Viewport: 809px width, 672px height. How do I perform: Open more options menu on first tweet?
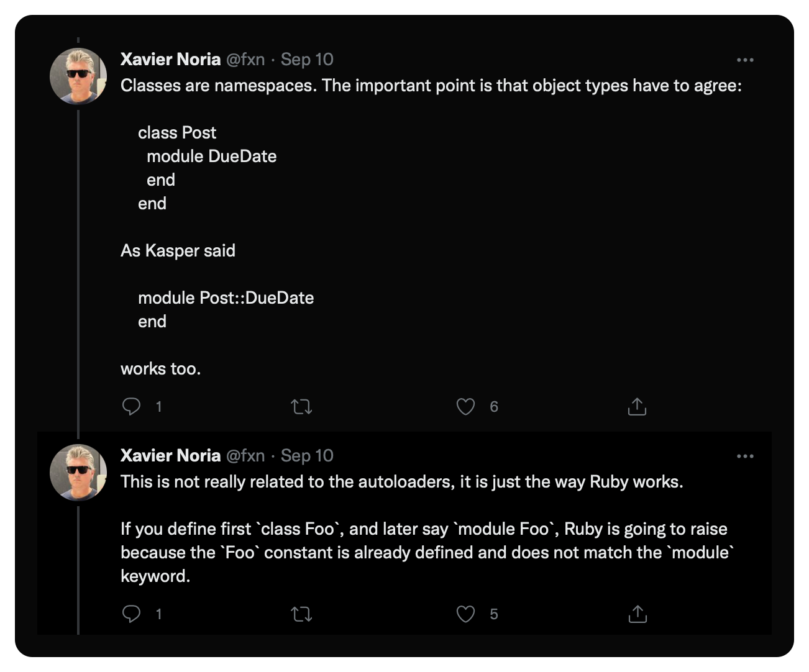744,60
